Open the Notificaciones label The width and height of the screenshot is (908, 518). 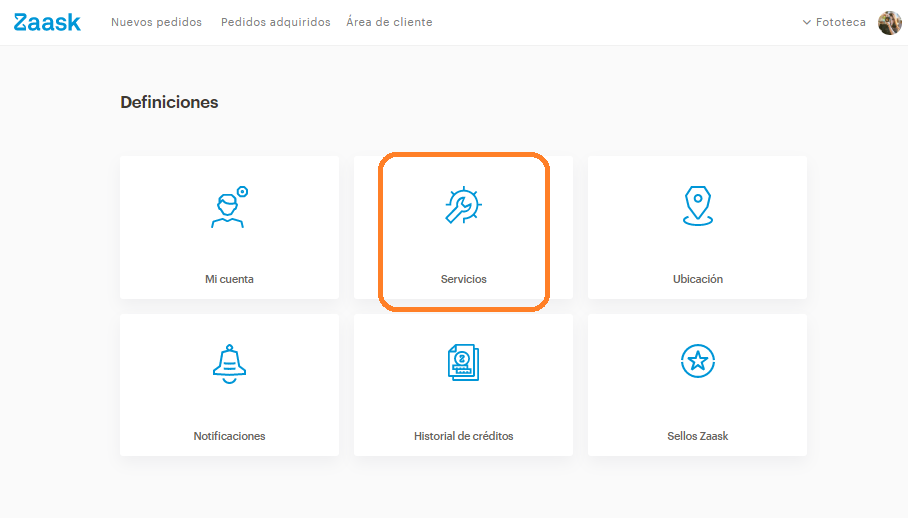click(229, 436)
